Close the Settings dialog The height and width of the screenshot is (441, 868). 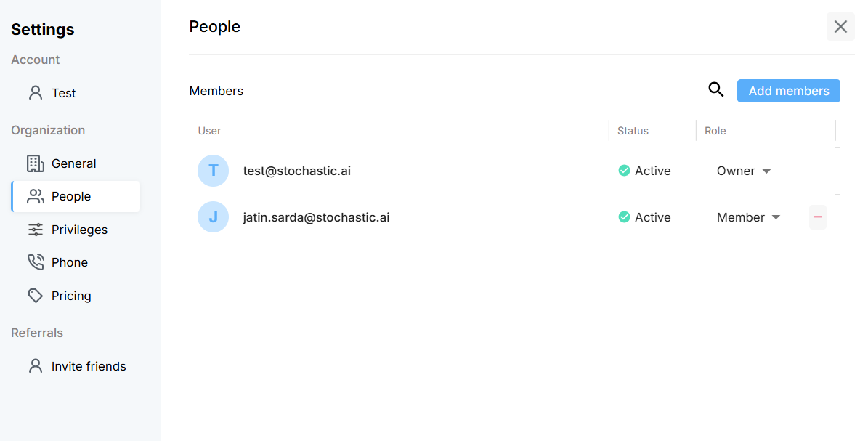840,27
